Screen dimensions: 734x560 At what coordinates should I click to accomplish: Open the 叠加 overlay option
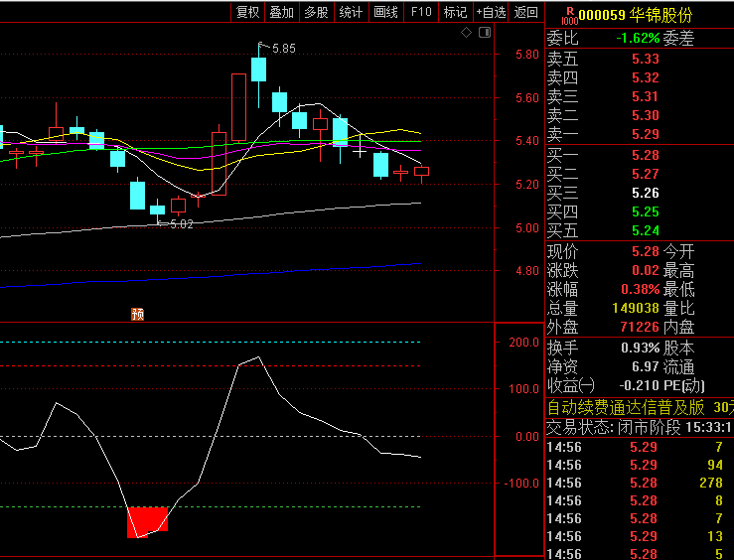pyautogui.click(x=282, y=12)
